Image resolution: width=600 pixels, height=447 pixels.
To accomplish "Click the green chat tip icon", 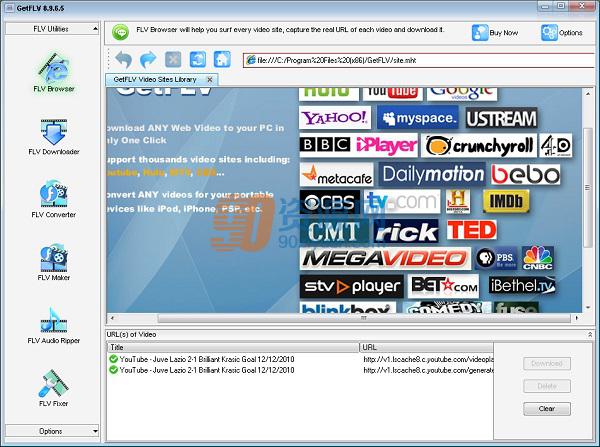I will 120,32.
